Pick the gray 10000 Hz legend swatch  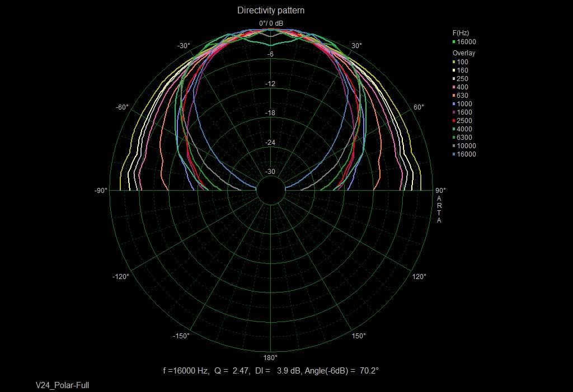(454, 146)
